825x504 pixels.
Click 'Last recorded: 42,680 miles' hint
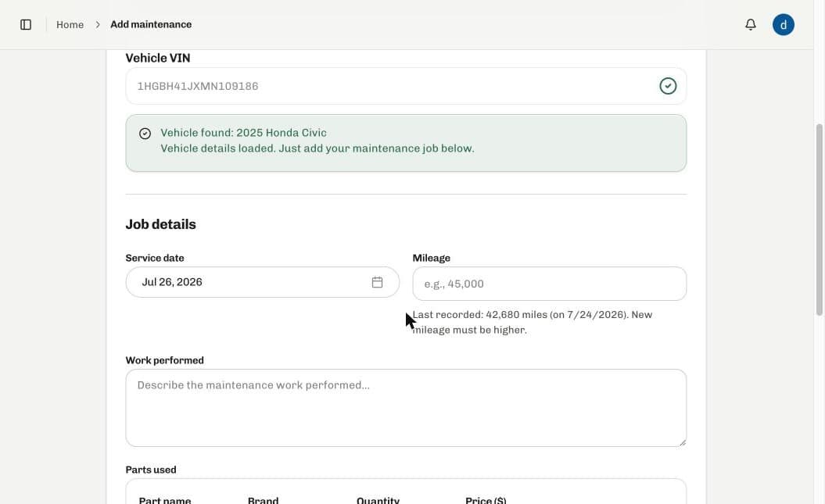532,322
